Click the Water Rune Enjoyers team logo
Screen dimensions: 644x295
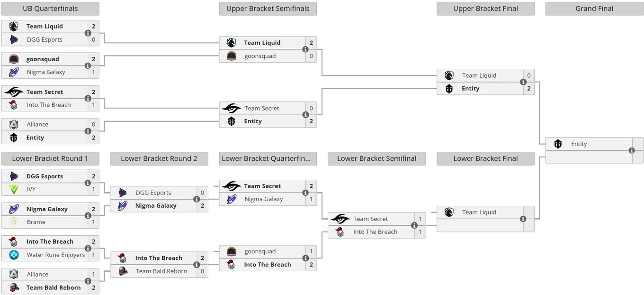(14, 255)
